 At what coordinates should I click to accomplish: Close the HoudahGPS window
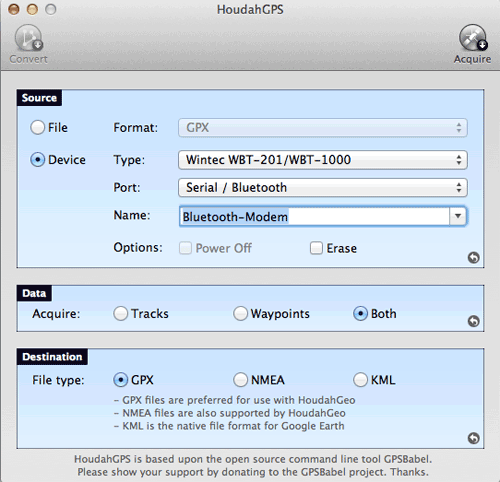[14, 9]
